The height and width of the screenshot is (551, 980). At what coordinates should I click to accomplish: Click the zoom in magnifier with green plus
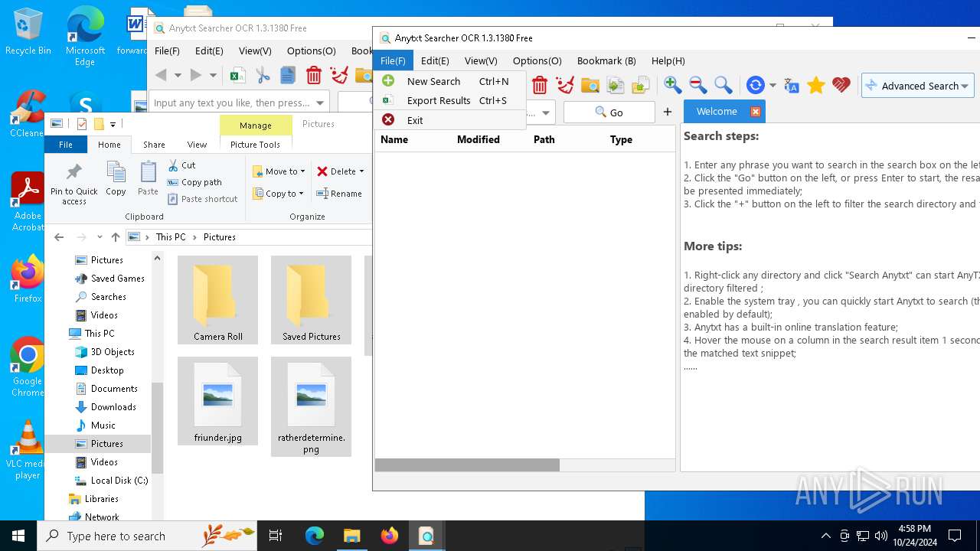click(x=673, y=85)
